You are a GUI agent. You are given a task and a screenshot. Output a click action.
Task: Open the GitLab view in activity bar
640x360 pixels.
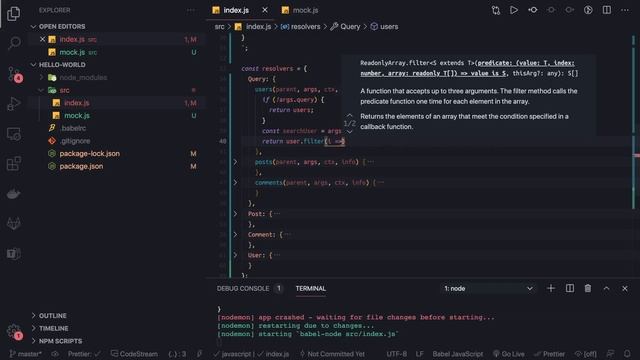tap(13, 224)
